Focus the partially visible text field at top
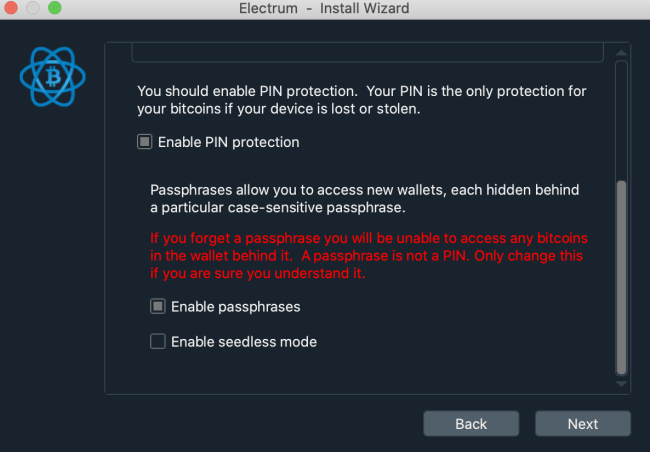This screenshot has height=452, width=650. pos(367,53)
